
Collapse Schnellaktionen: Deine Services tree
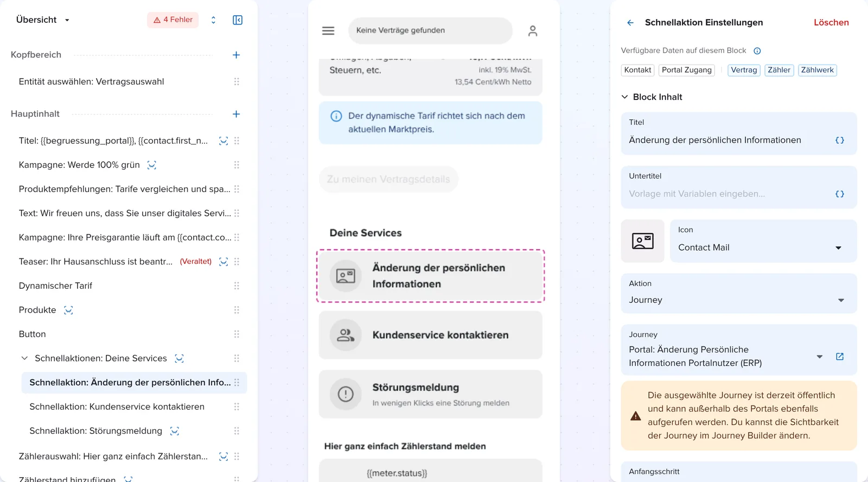(24, 358)
